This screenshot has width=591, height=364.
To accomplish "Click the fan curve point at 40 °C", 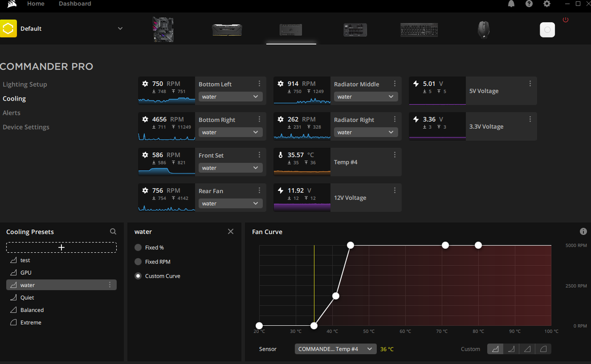I will (x=336, y=296).
